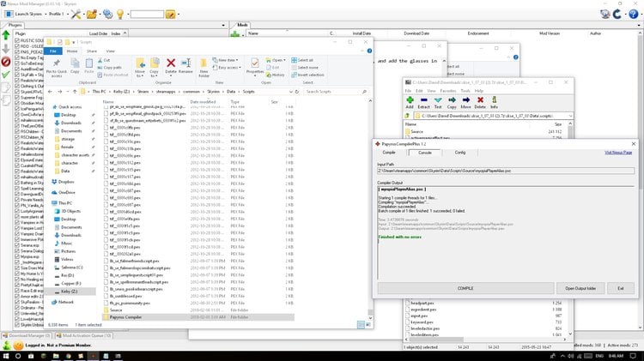Click the Input Path field in PapyrusCompilerPlus
644x361 pixels.
pyautogui.click(x=506, y=171)
